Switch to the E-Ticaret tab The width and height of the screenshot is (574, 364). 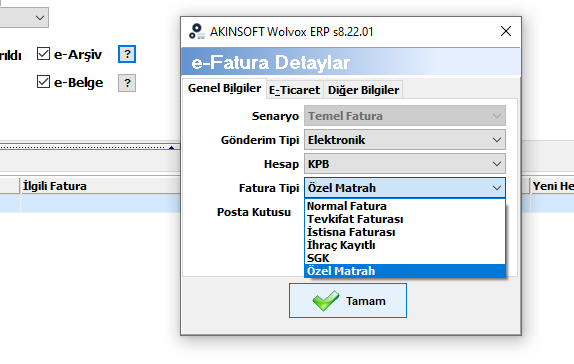point(294,90)
